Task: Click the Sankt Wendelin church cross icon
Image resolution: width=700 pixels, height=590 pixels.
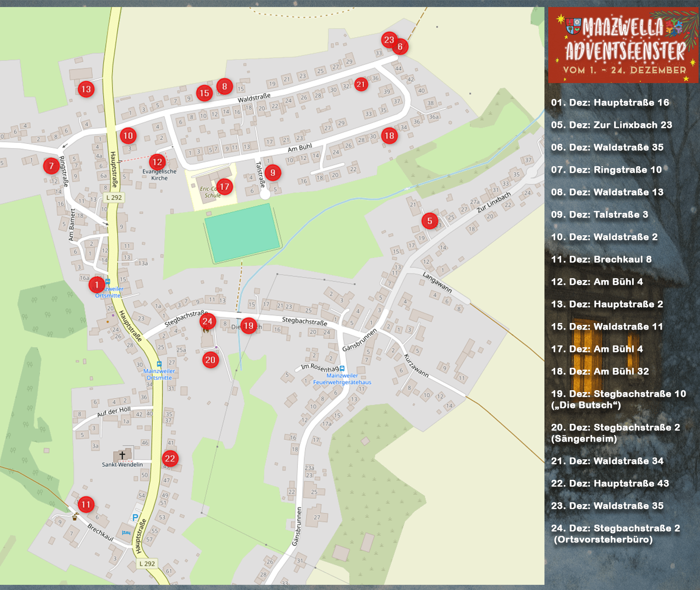Action: coord(122,455)
